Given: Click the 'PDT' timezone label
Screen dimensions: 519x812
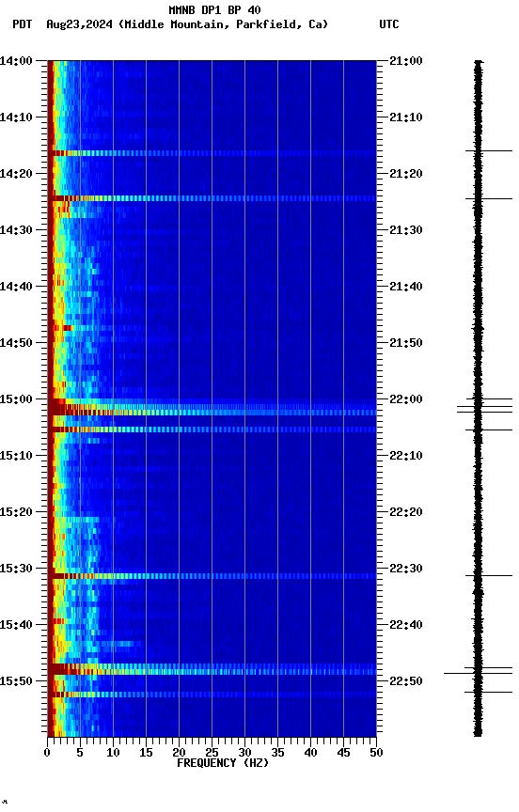Looking at the screenshot, I should pyautogui.click(x=23, y=24).
